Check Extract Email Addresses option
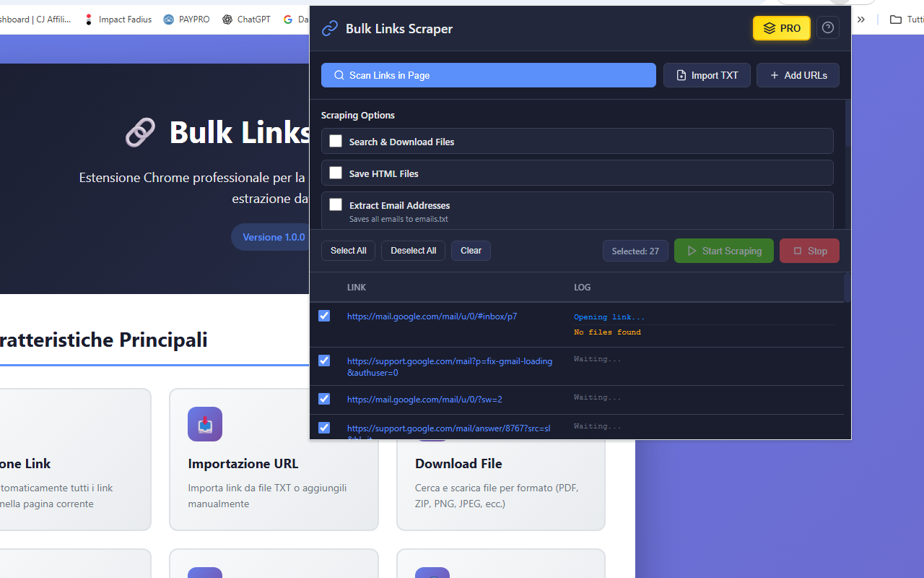The height and width of the screenshot is (578, 924). click(336, 204)
